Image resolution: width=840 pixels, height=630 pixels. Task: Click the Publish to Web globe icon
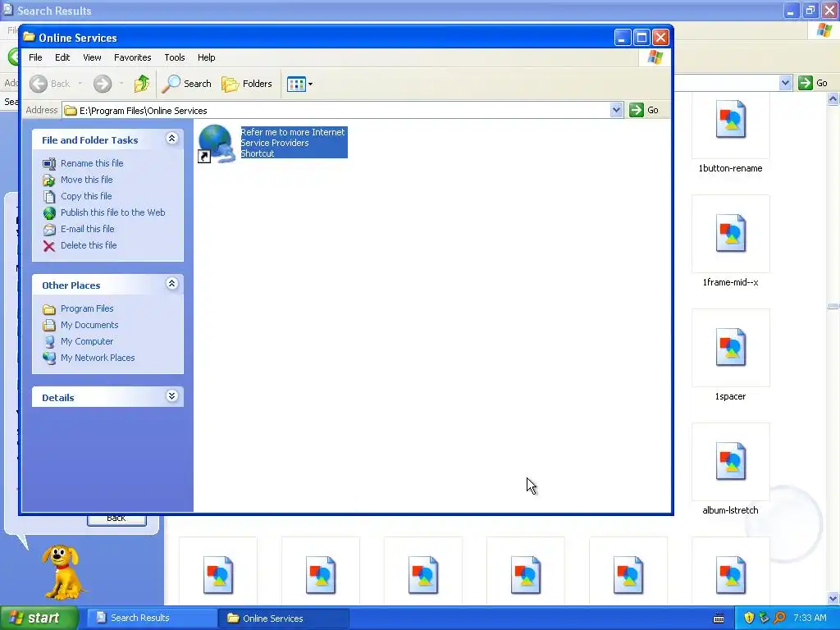click(48, 213)
